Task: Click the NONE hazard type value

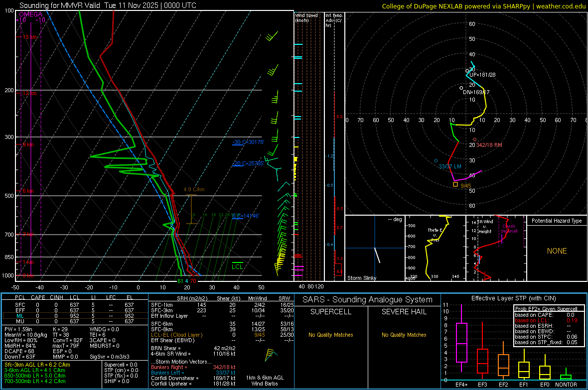Action: tap(557, 251)
